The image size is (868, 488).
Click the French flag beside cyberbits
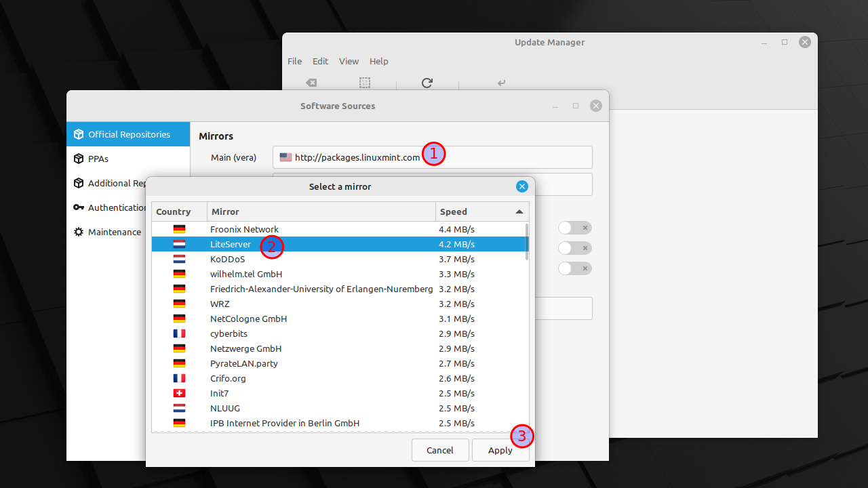(x=179, y=333)
